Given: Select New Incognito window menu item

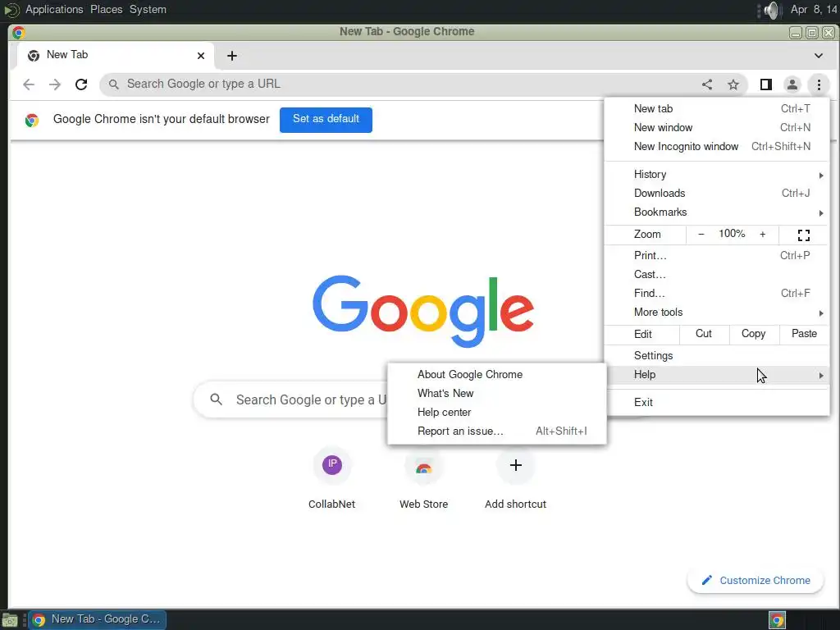Looking at the screenshot, I should tap(717, 146).
